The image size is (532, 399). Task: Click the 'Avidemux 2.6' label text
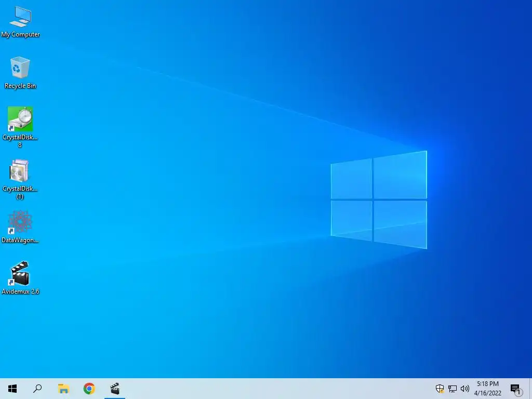point(20,291)
